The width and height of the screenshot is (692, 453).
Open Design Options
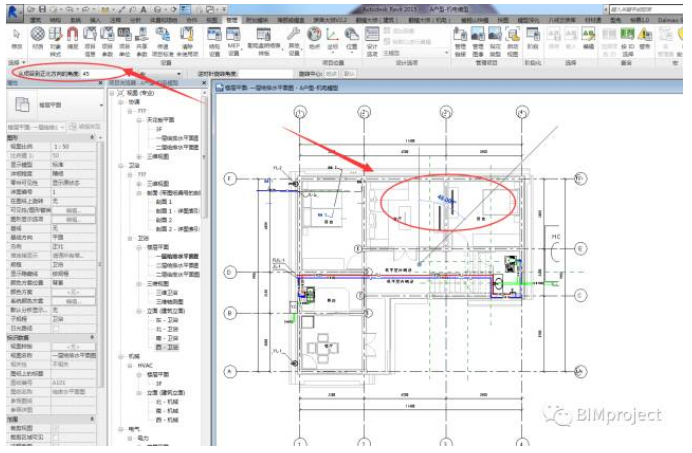click(x=372, y=41)
